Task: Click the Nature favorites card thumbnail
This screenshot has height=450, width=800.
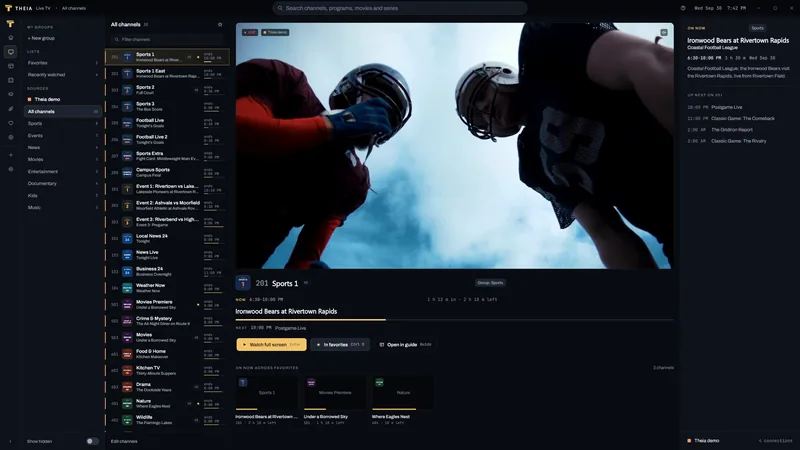Action: point(403,393)
